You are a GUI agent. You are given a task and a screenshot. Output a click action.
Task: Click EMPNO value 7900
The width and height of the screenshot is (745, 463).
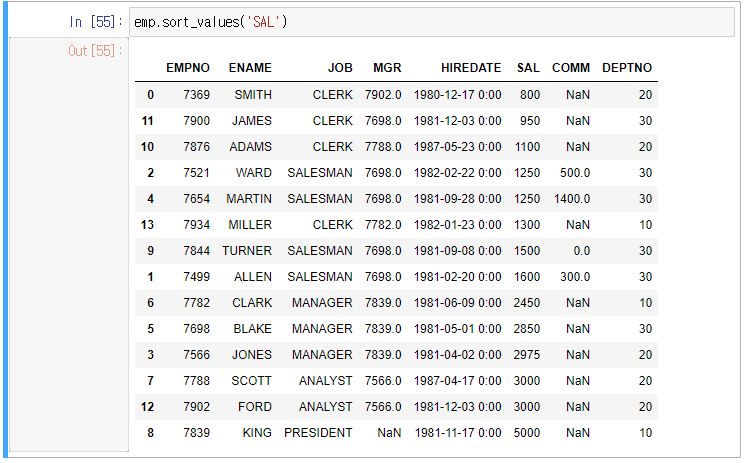tap(196, 121)
